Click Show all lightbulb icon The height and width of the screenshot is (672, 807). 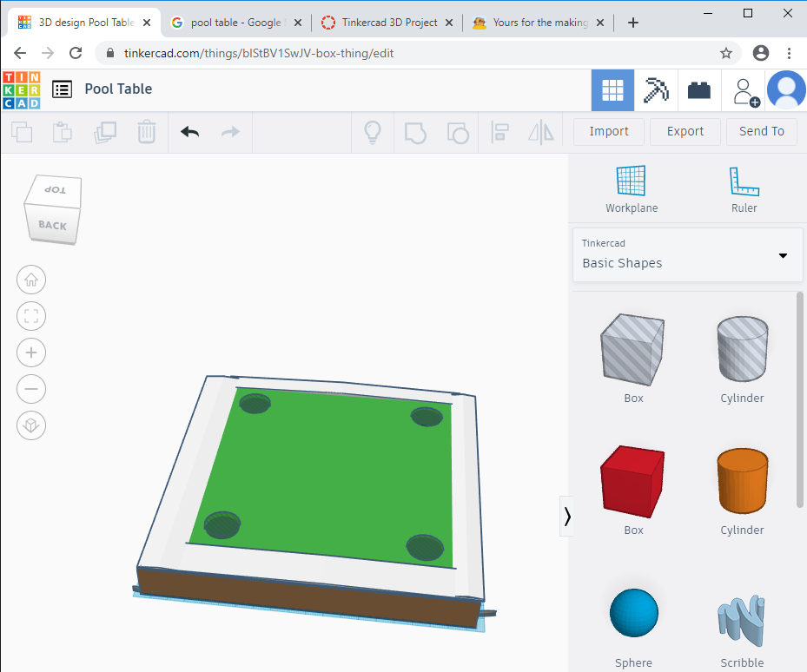[x=373, y=132]
